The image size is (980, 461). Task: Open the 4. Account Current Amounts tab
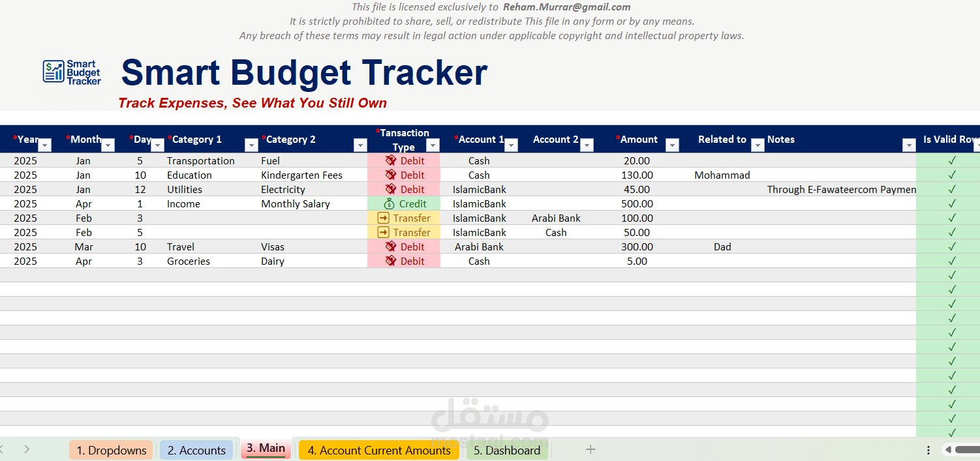(379, 450)
